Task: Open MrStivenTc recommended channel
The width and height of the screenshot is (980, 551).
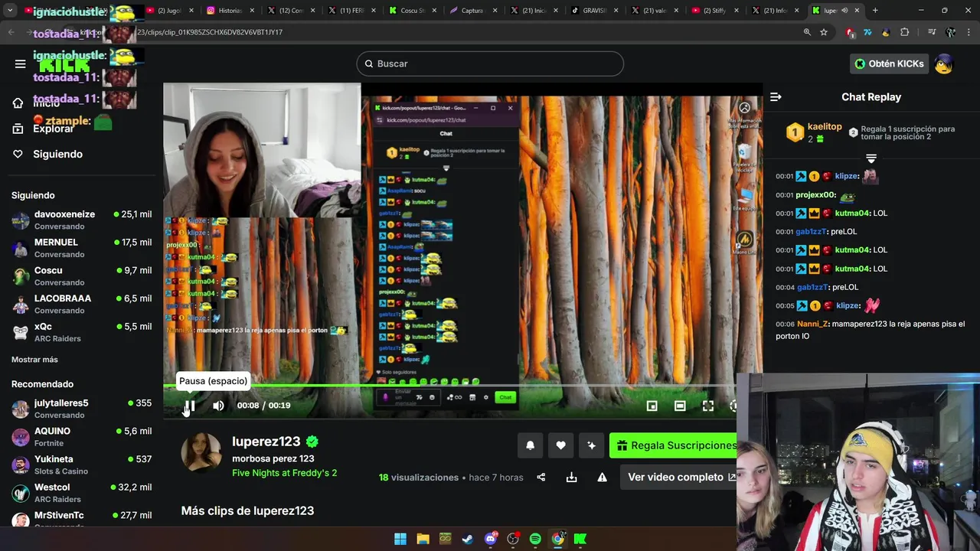Action: 81,519
